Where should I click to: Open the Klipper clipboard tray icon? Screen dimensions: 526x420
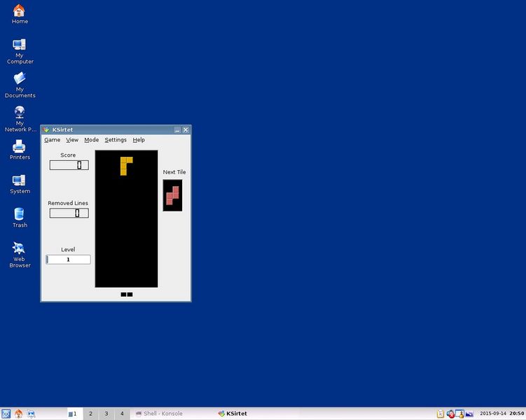(x=441, y=414)
